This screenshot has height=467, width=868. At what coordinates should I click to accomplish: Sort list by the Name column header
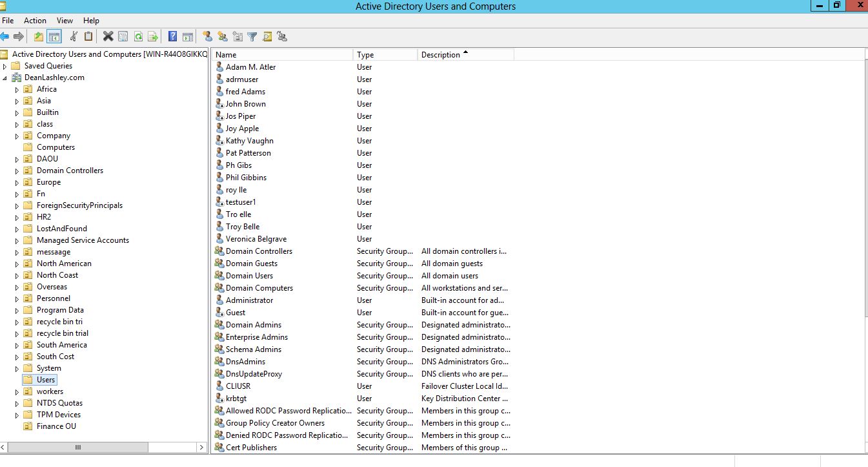(x=283, y=55)
